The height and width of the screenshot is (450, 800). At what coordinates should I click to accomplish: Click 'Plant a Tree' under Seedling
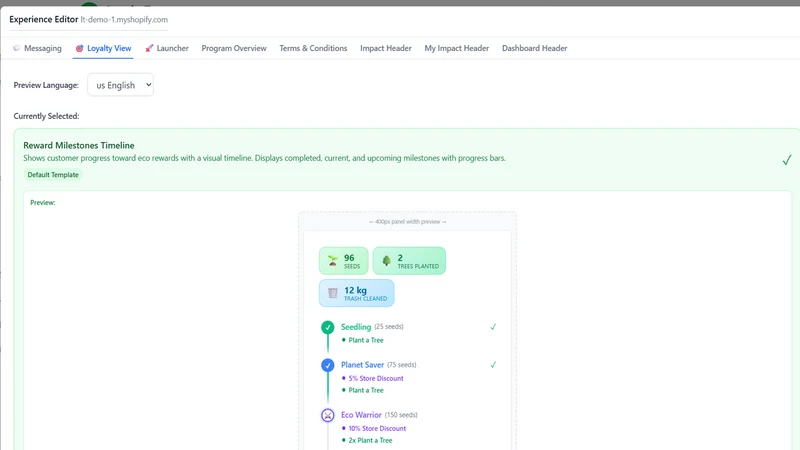point(366,340)
